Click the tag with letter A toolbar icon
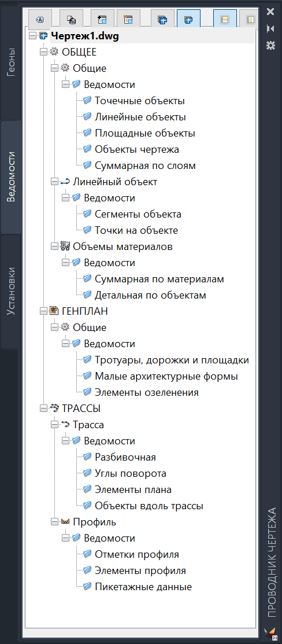The width and height of the screenshot is (282, 644). point(40,19)
